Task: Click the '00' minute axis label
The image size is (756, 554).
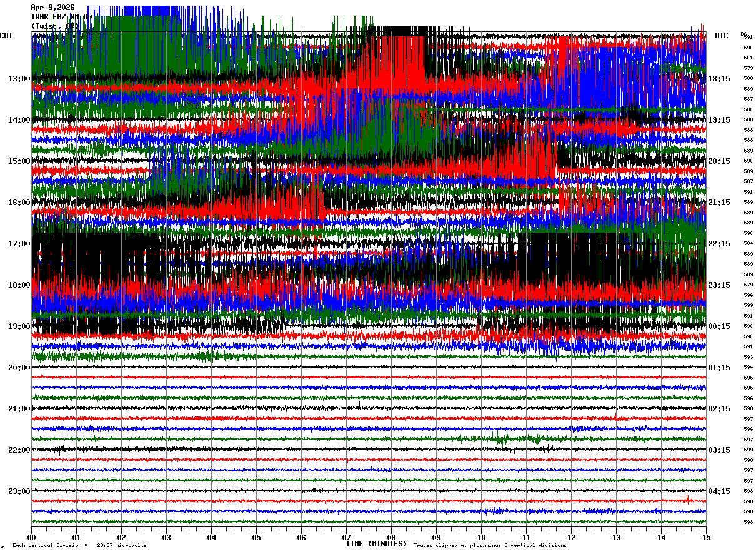Action: tap(31, 537)
